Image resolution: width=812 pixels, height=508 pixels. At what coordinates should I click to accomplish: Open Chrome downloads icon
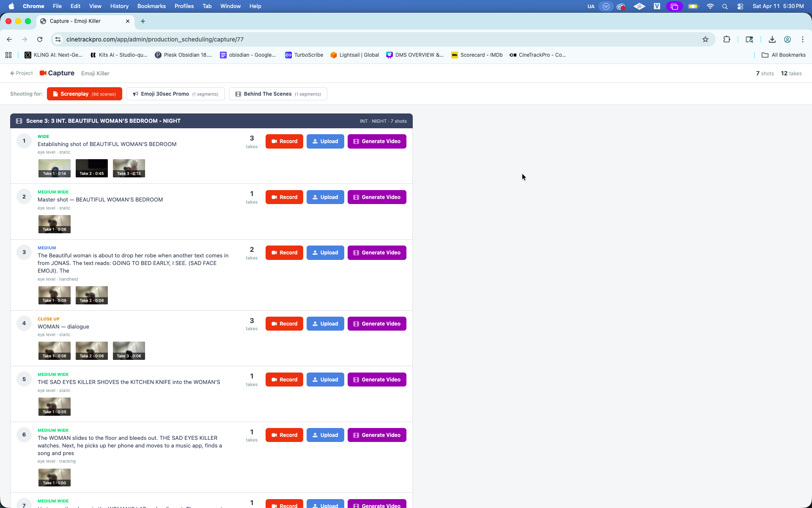(772, 39)
